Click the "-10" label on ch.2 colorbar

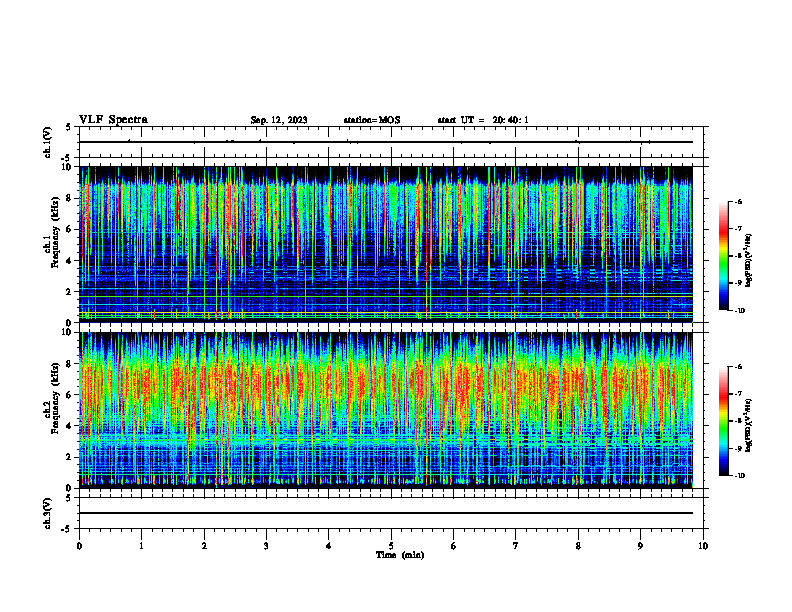click(x=739, y=476)
